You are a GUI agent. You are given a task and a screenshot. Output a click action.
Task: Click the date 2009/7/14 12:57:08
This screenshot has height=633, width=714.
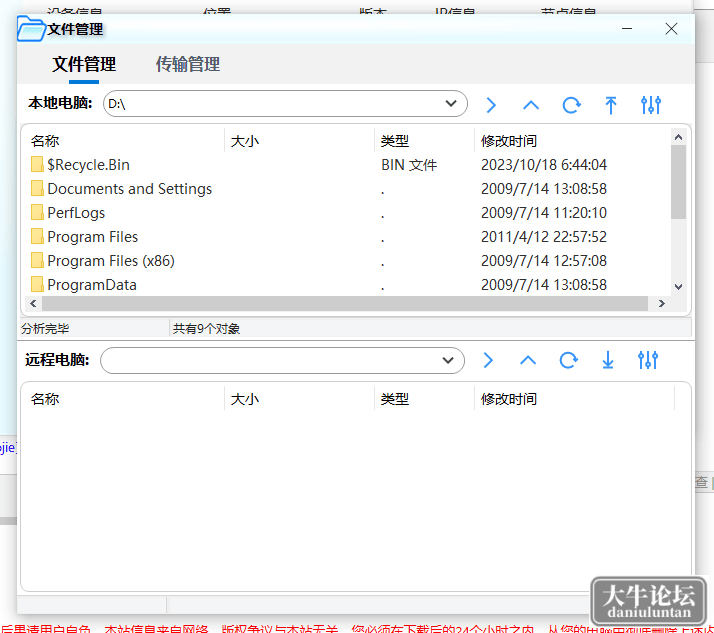tap(544, 260)
